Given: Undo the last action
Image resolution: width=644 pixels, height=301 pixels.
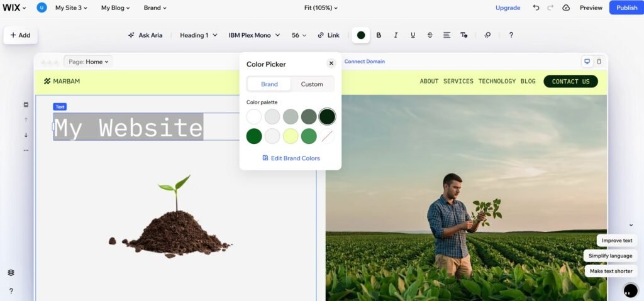Looking at the screenshot, I should coord(536,8).
